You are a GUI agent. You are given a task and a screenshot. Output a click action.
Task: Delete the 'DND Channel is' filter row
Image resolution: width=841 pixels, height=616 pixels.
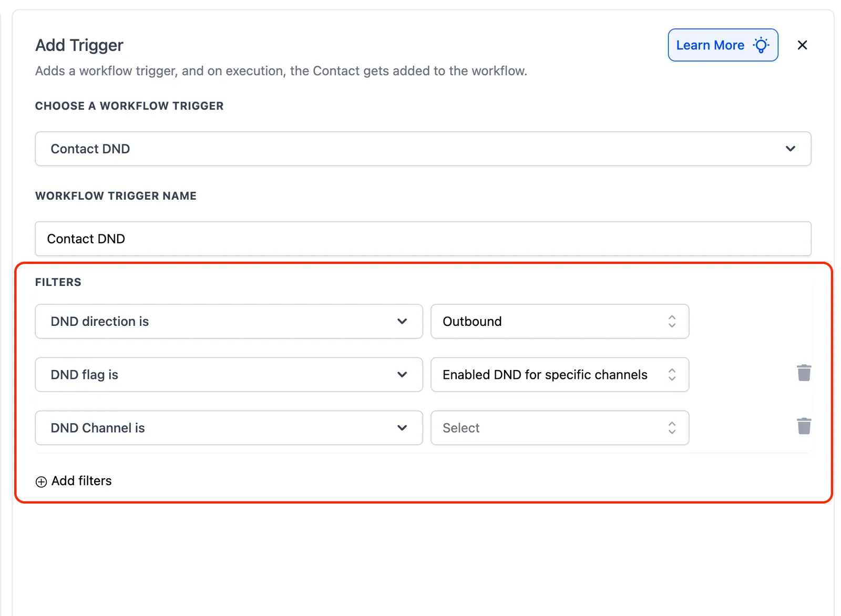tap(804, 426)
